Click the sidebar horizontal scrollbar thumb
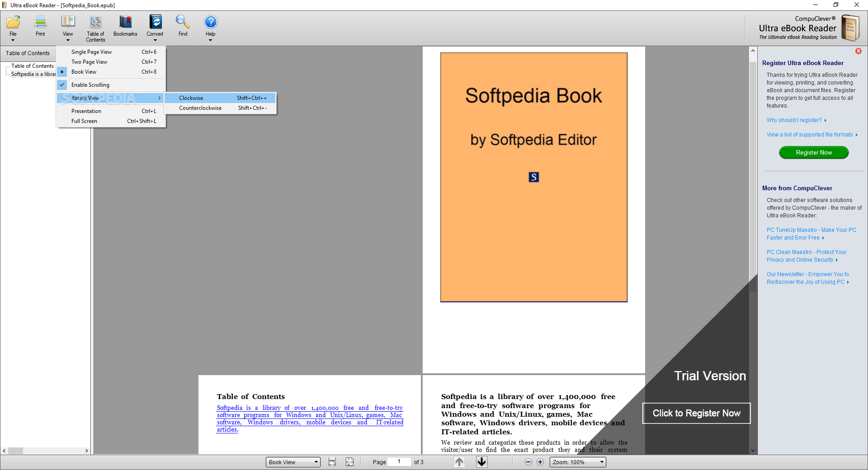Screen dimensions: 868x470 point(15,451)
